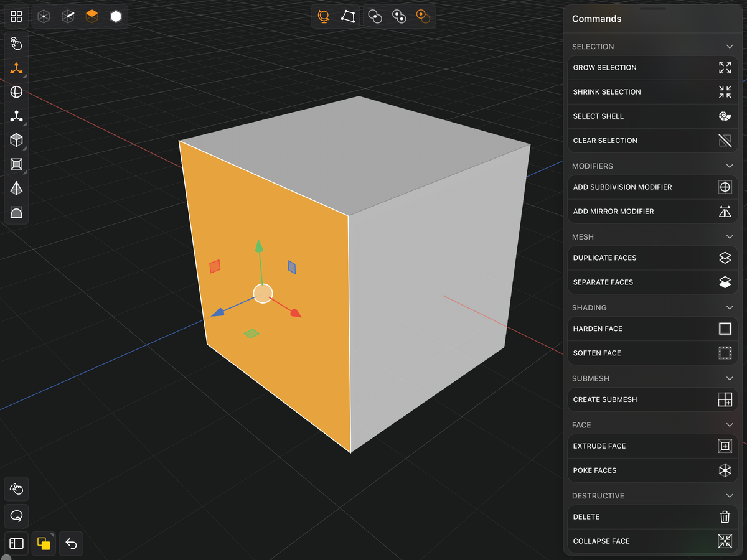
Task: Open the lasso selection tool
Action: click(x=16, y=516)
